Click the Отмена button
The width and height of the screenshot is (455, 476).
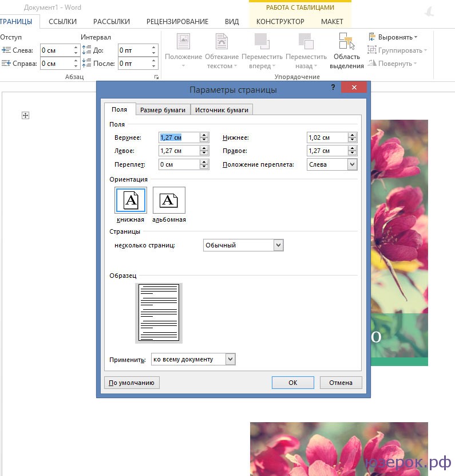pyautogui.click(x=341, y=383)
